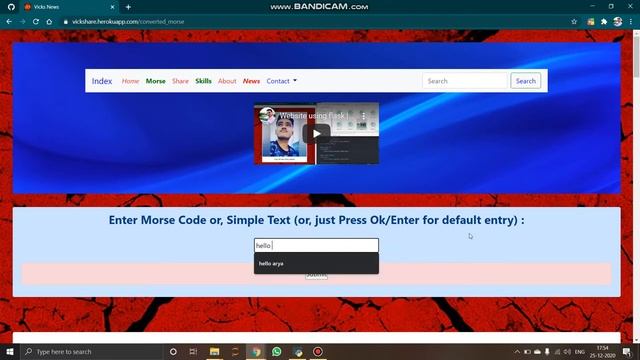The height and width of the screenshot is (360, 640).
Task: Click the navbar Search button
Action: click(x=525, y=81)
